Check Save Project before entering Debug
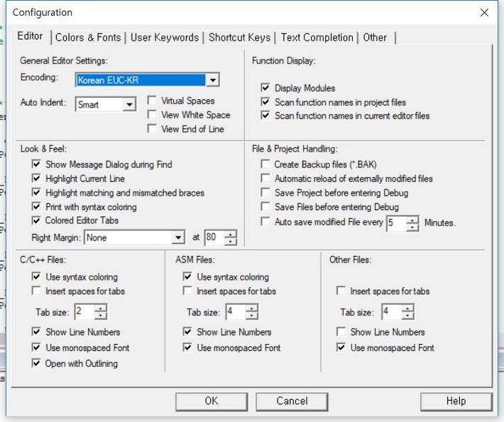 pyautogui.click(x=265, y=192)
